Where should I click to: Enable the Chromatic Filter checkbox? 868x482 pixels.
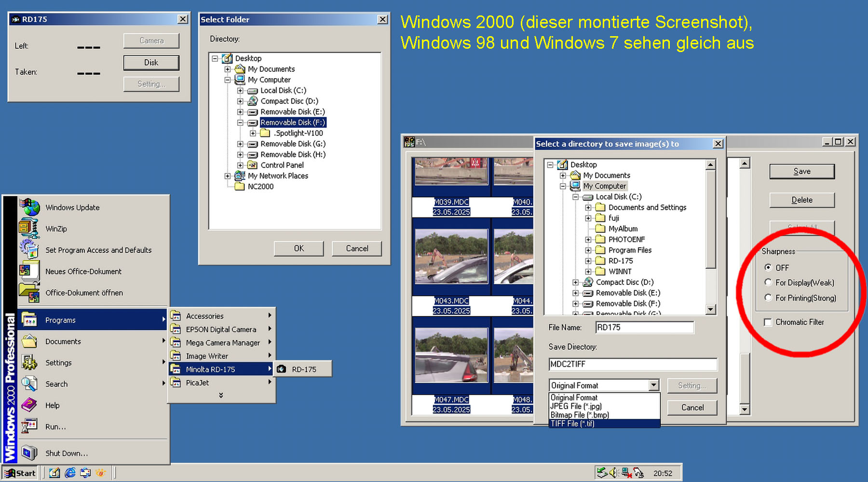coord(768,322)
